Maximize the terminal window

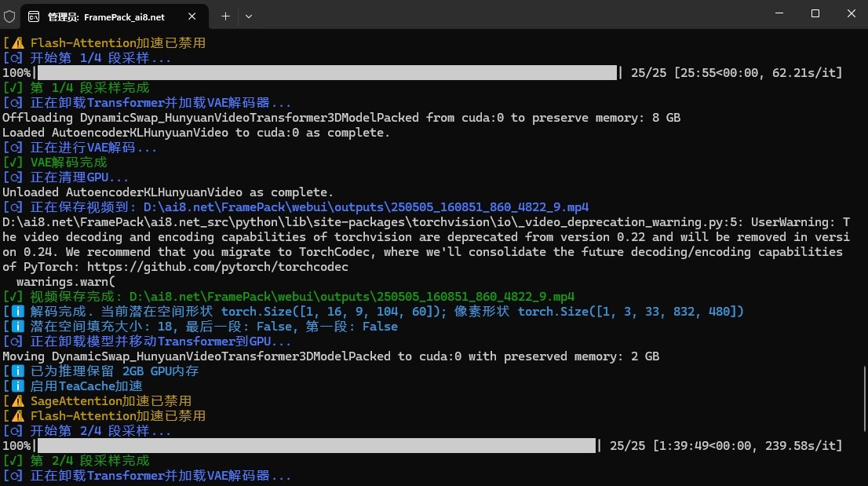815,13
